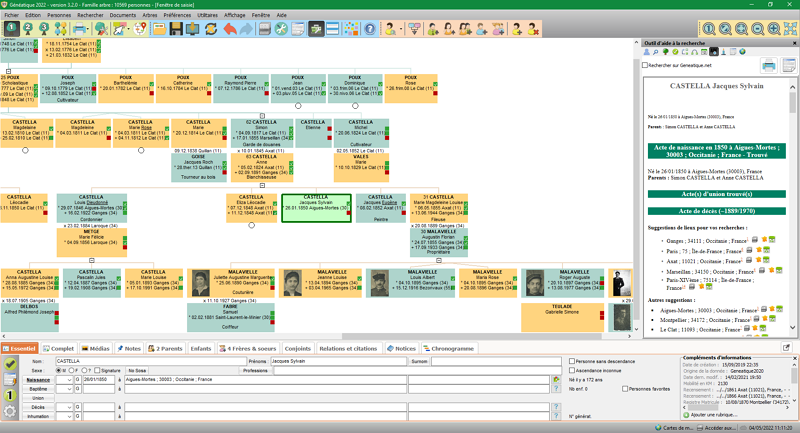800x433 pixels.
Task: Toggle the Signature checkbox
Action: click(97, 370)
